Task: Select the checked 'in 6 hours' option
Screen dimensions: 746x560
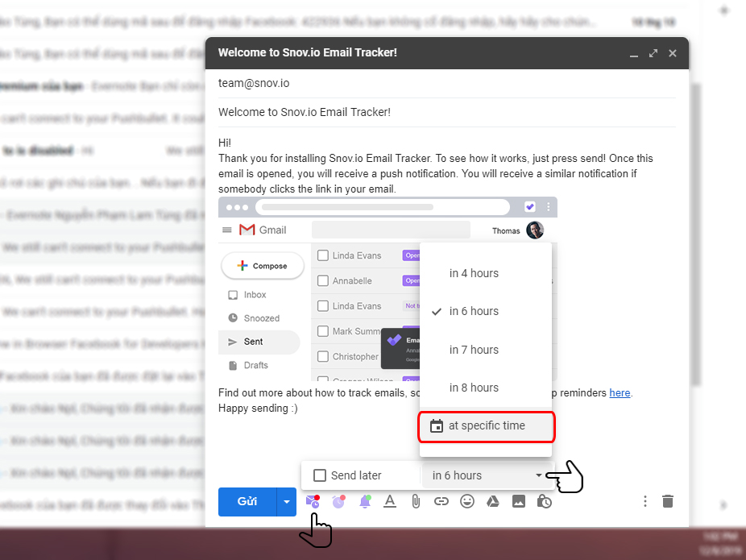Action: [x=485, y=311]
